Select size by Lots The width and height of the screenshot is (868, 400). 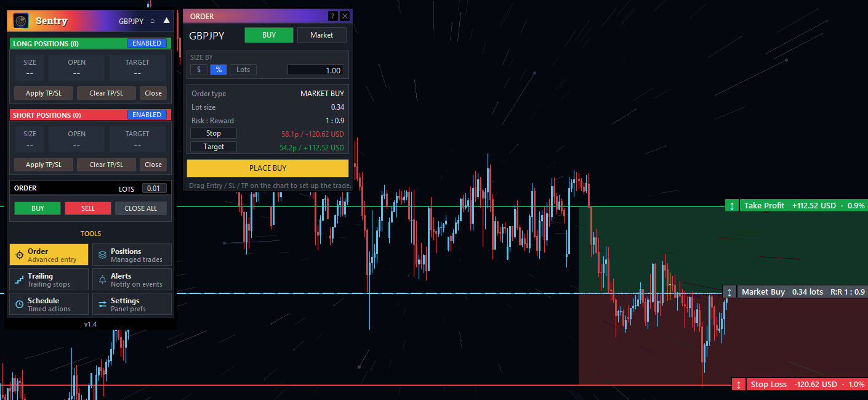243,70
